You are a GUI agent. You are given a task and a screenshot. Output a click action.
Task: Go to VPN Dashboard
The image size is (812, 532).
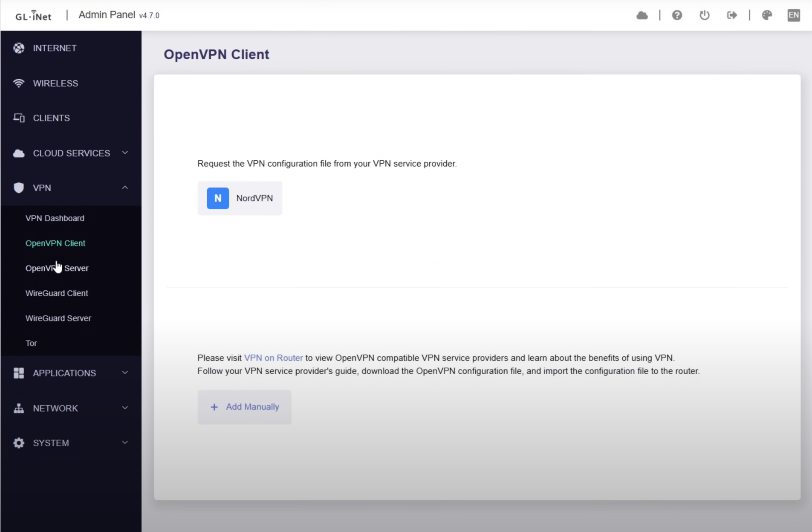pyautogui.click(x=55, y=218)
